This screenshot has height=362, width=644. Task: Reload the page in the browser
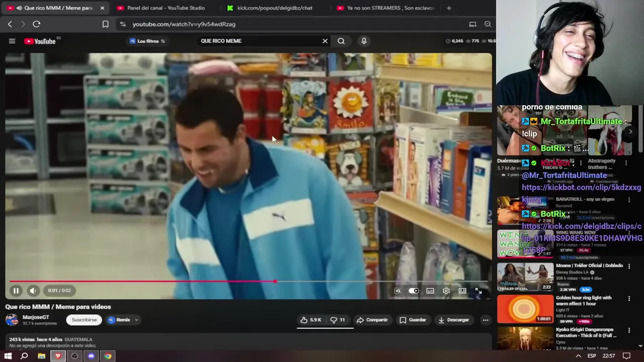pos(36,24)
